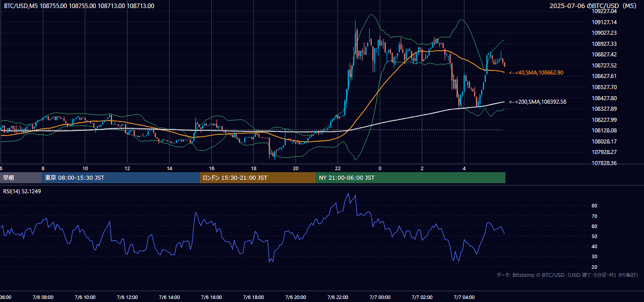
Task: Click price axis label 108028.17
Action: coord(604,141)
